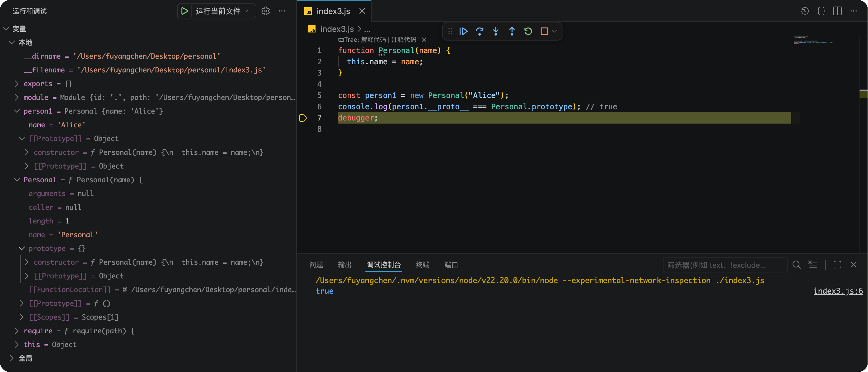Image resolution: width=868 pixels, height=372 pixels.
Task: Expand [[Prototype]] = ƒ () node
Action: (x=22, y=304)
